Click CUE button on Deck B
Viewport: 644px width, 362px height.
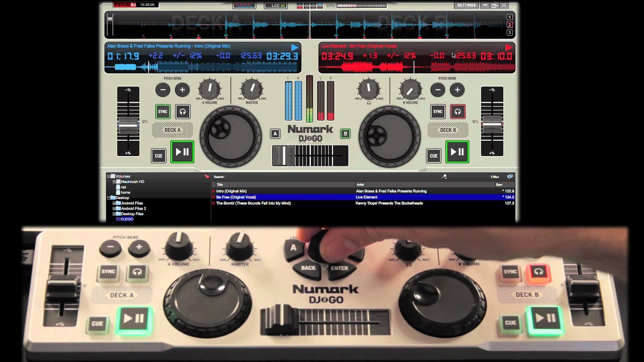(x=434, y=155)
